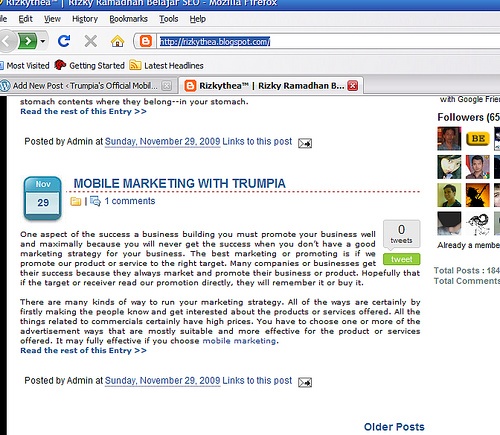Click the Stop loading X icon

click(x=90, y=41)
